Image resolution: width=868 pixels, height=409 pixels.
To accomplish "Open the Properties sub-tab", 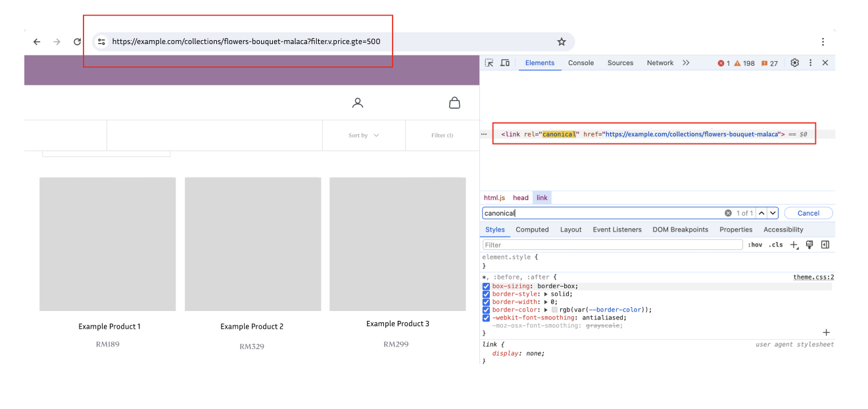I will pyautogui.click(x=736, y=229).
